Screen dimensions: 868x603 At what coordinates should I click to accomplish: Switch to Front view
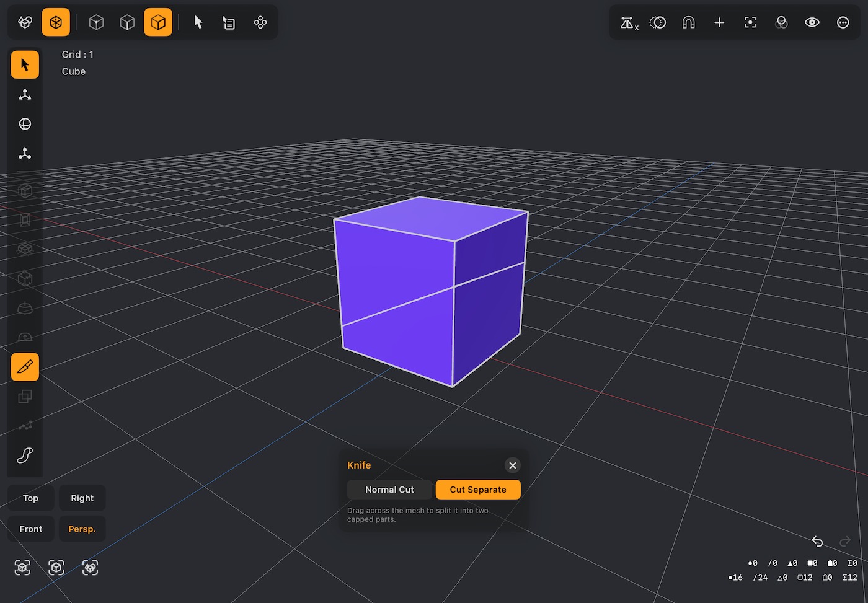tap(31, 529)
